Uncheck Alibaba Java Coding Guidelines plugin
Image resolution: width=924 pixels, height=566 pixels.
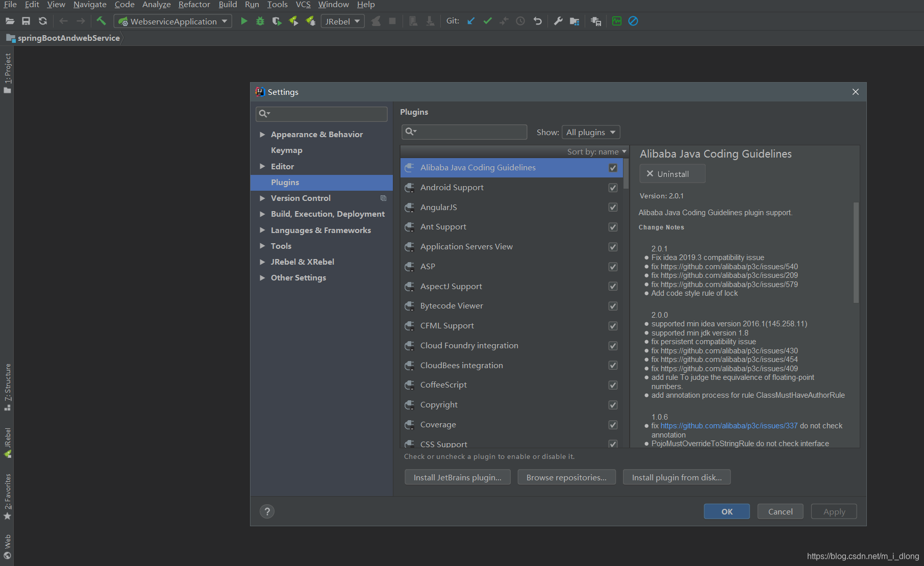click(x=613, y=168)
